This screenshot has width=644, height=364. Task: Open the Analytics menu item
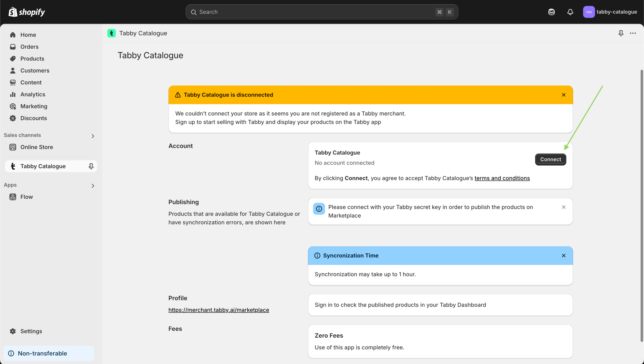point(32,94)
